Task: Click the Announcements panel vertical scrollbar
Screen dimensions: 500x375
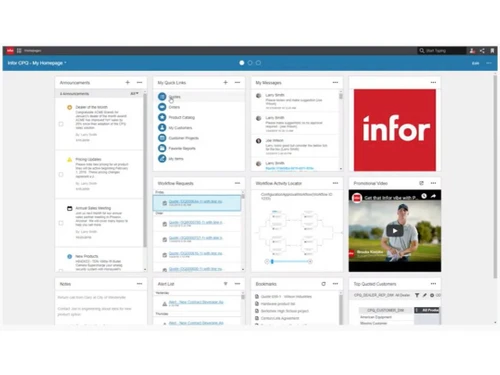Action: (145, 170)
